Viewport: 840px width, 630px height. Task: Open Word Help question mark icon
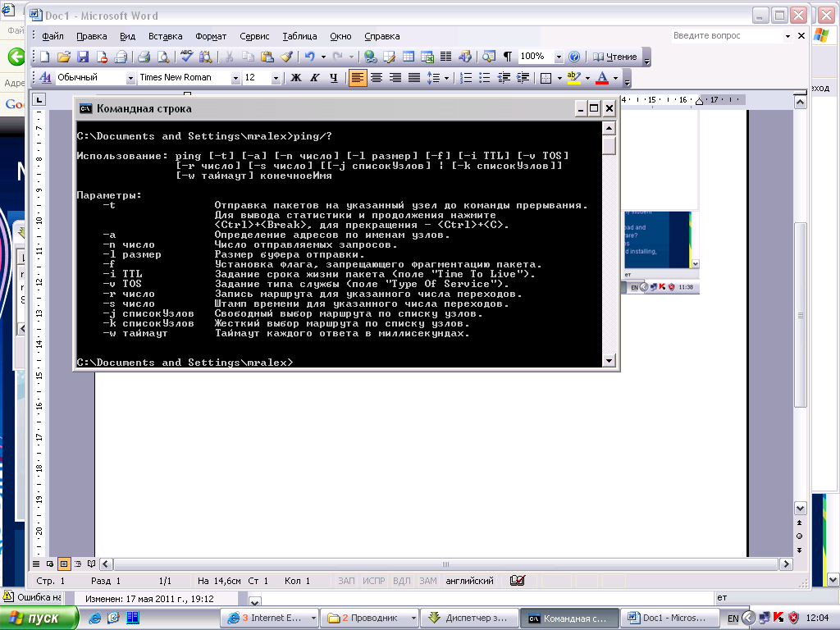(x=573, y=57)
